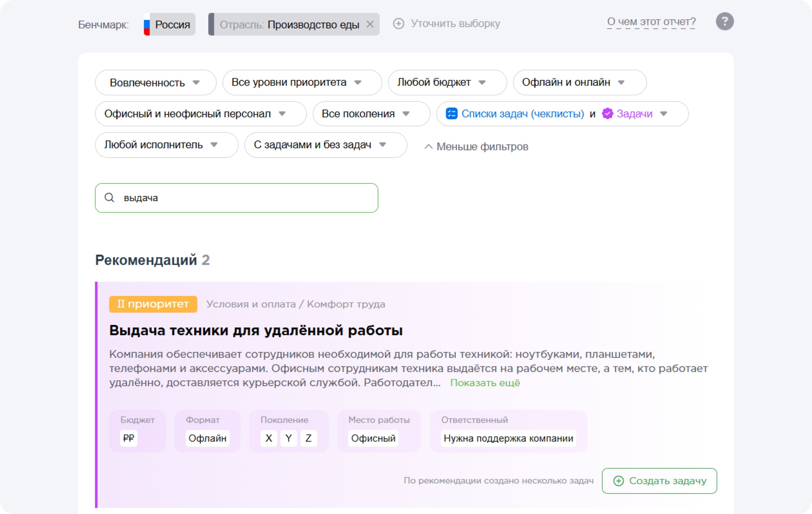Collapse filters via Меньше фильтров
Image resolution: width=812 pixels, height=514 pixels.
[476, 147]
